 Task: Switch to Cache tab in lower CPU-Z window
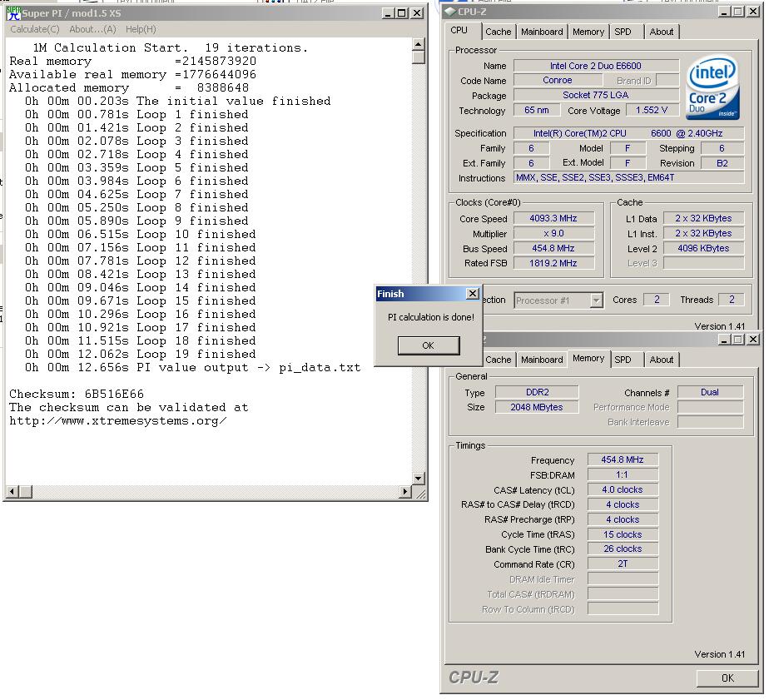coord(499,360)
